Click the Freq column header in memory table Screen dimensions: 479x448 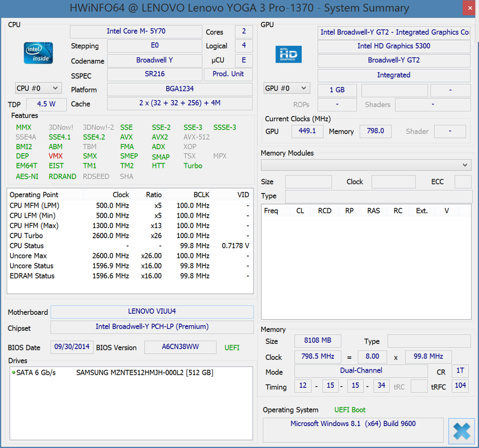(x=271, y=211)
